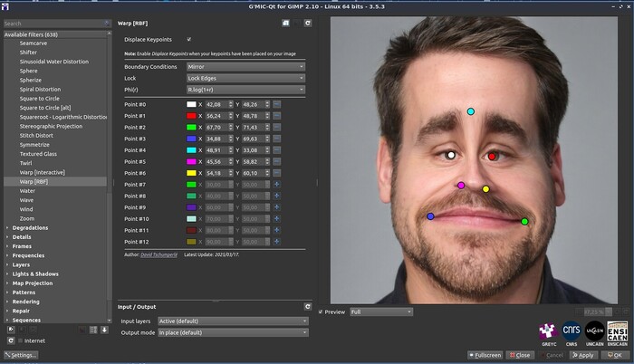Image resolution: width=634 pixels, height=364 pixels.
Task: Add Point #7 using its plus icon
Action: [x=276, y=185]
